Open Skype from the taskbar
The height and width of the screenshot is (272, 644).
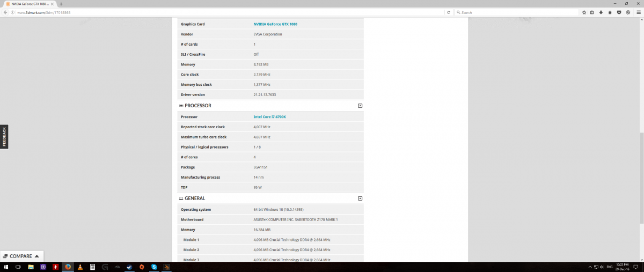[x=154, y=267]
